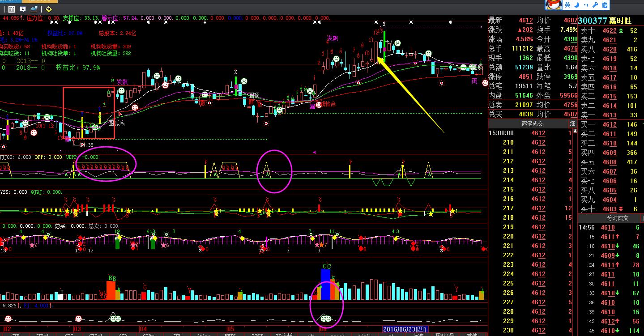Screen dimensions: 644x336
Task: Click the 2016/06/23(四) date marker
Action: [x=405, y=329]
